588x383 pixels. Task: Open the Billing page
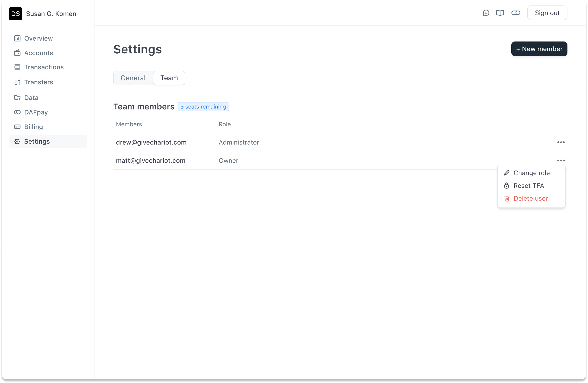pos(33,127)
